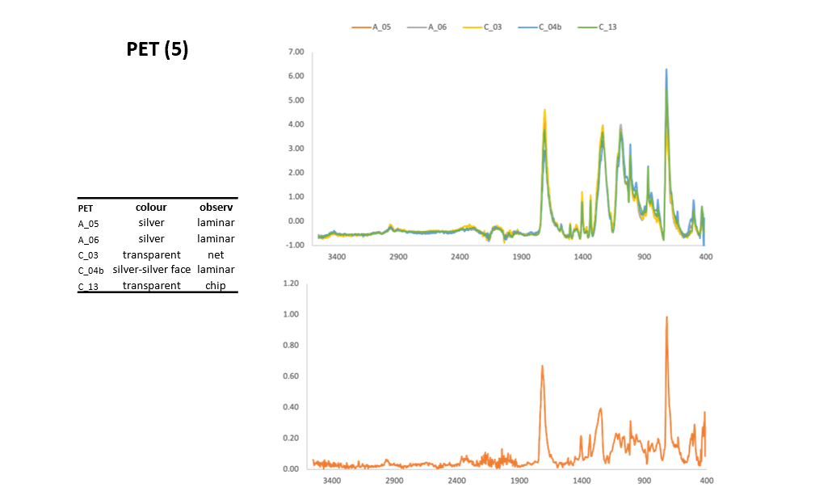Click the tallest orange peak in lower chart
The height and width of the screenshot is (504, 832).
click(666, 318)
